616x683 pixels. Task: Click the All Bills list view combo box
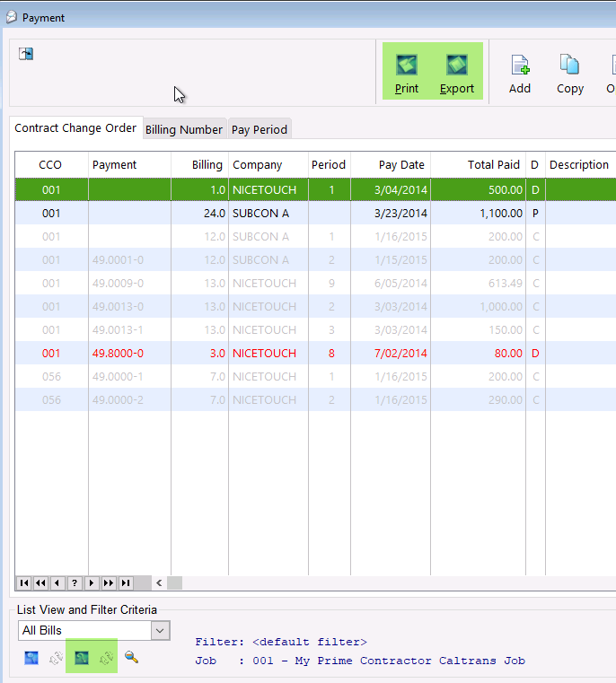(x=93, y=631)
